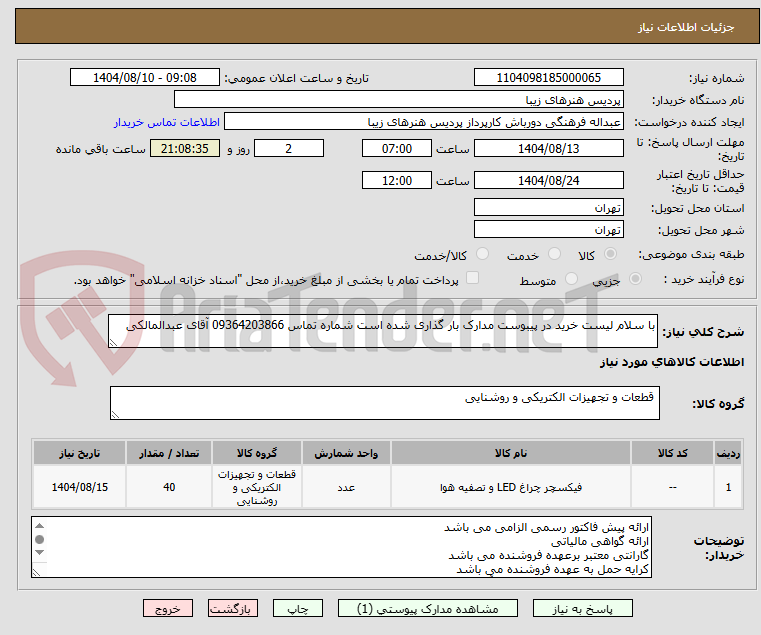Click the price validity date 1404/08/24
This screenshot has height=635, width=761.
pyautogui.click(x=548, y=181)
